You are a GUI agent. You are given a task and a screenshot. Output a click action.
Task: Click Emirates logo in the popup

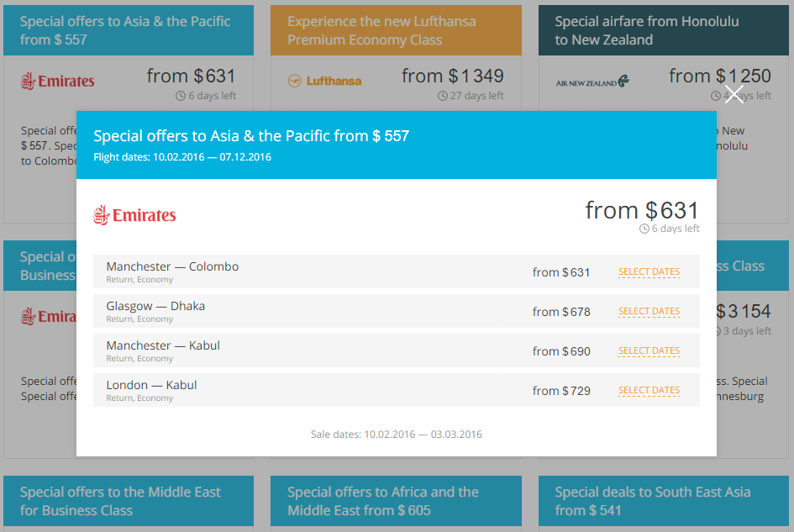pos(134,215)
